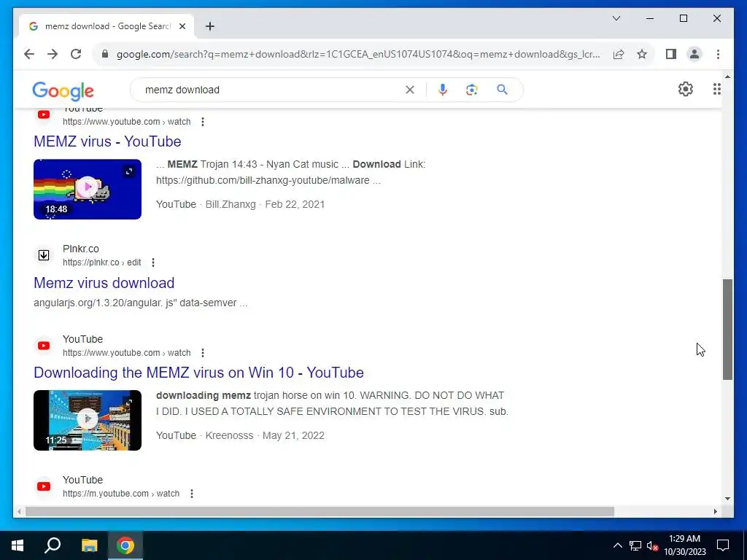Viewport: 747px width, 560px height.
Task: Open options for m.youtube.com result
Action: [x=192, y=494]
